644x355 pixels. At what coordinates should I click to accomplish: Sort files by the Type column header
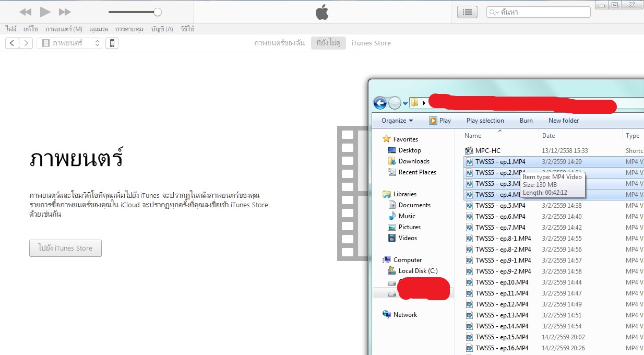click(633, 136)
